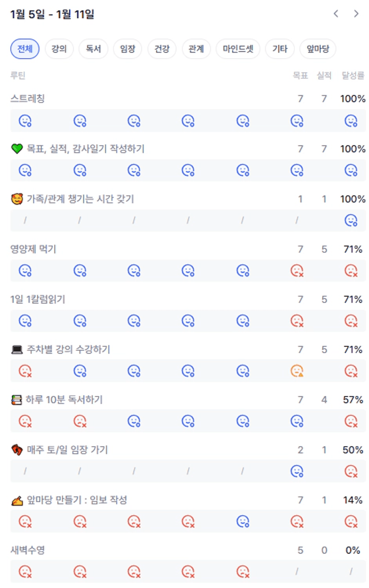Toggle first day status for 스트레칭
This screenshot has height=588, width=369.
pos(25,121)
